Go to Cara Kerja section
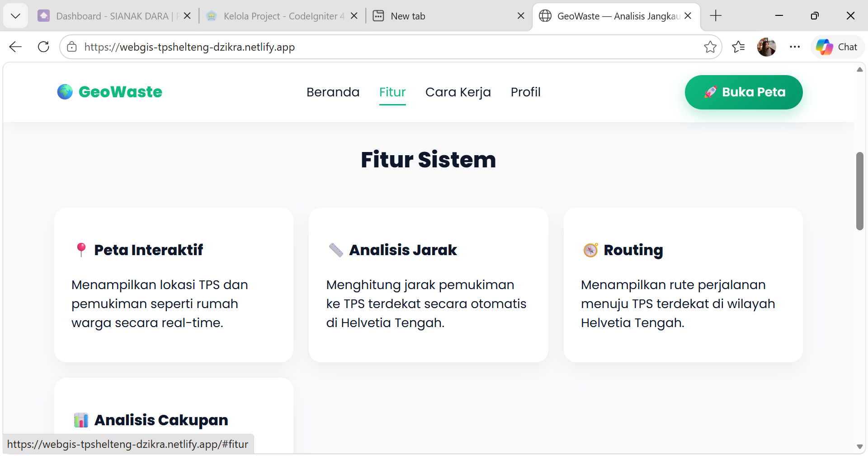 [458, 92]
